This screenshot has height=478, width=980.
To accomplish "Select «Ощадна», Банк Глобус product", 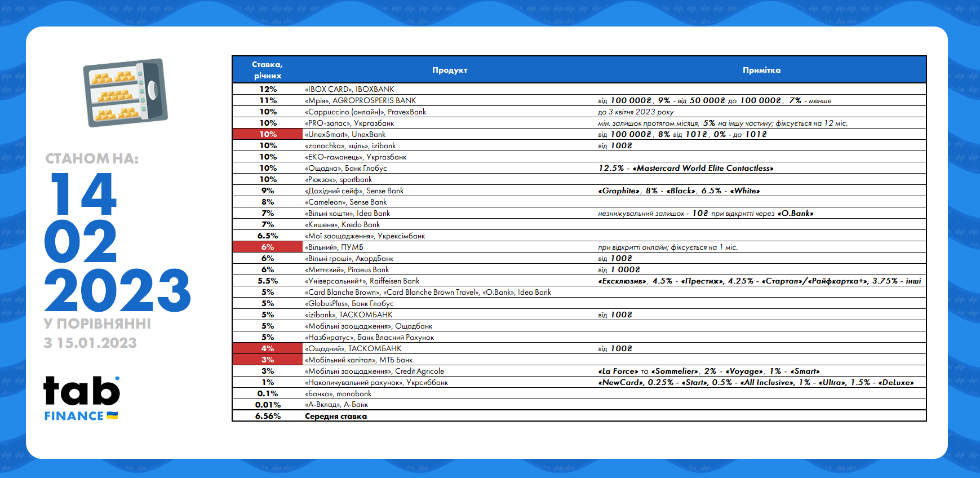I will point(346,168).
